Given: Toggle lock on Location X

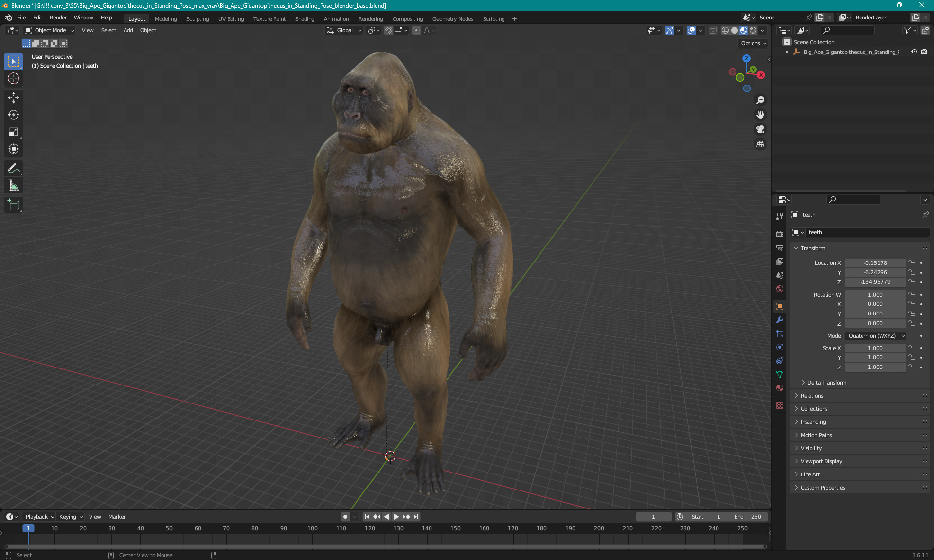Looking at the screenshot, I should (912, 263).
